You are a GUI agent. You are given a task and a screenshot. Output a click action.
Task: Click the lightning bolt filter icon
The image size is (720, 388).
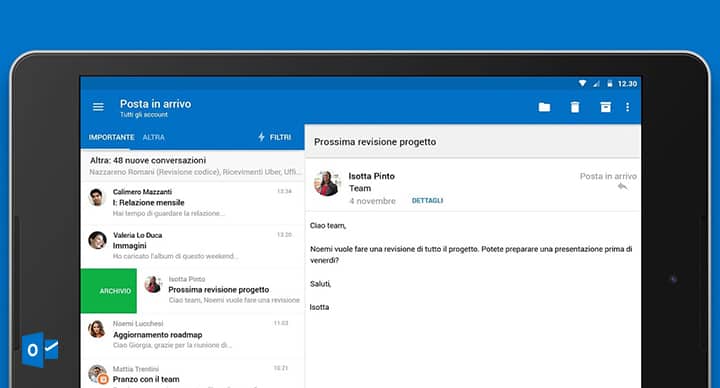(261, 137)
